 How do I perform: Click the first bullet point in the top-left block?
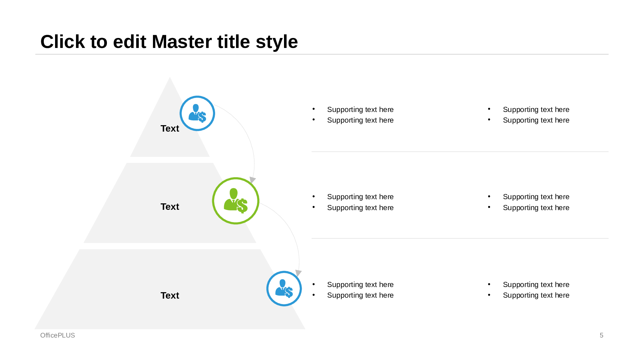pyautogui.click(x=314, y=109)
